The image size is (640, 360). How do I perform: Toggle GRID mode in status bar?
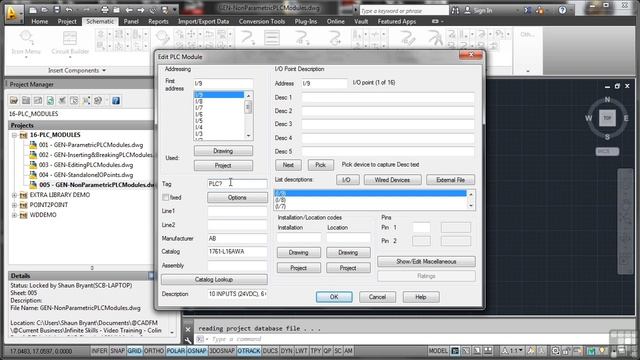coord(134,351)
